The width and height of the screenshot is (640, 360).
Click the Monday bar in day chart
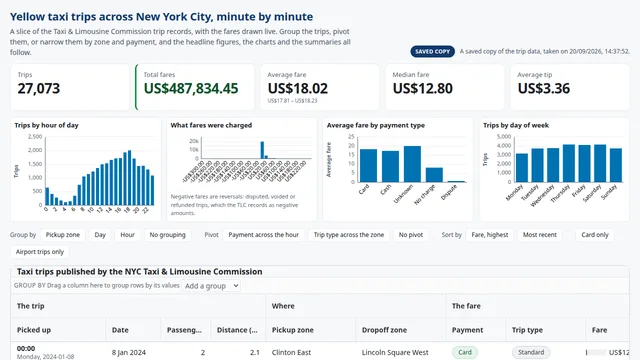point(522,168)
